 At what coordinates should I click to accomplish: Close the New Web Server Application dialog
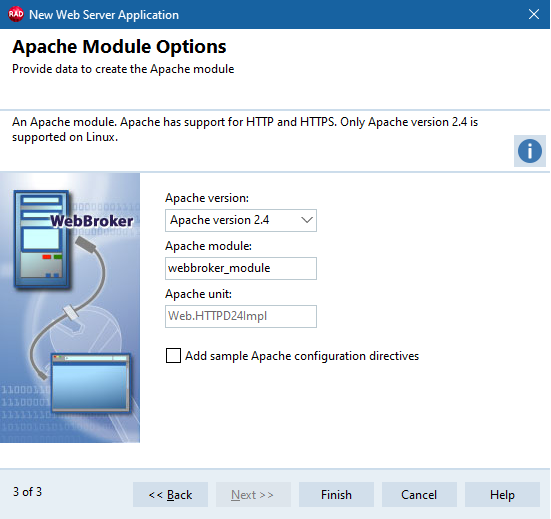coord(534,14)
